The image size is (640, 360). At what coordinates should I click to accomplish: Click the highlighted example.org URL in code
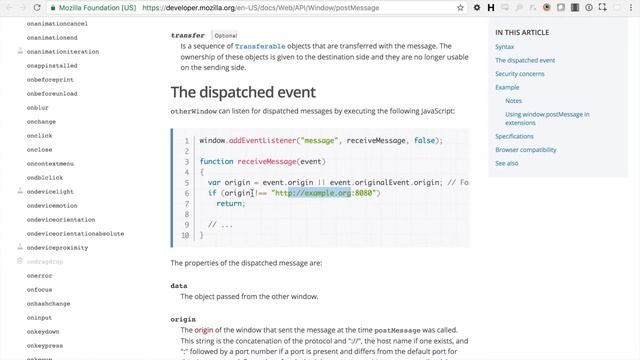click(x=320, y=193)
